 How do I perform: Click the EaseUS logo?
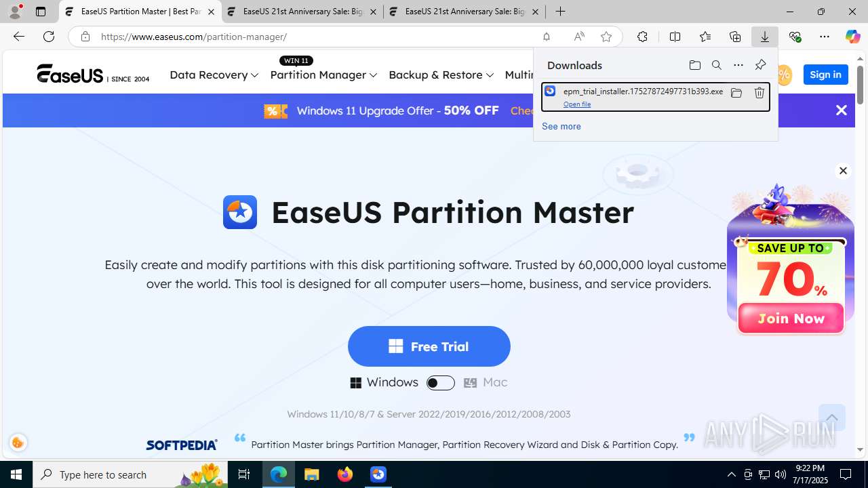[93, 74]
